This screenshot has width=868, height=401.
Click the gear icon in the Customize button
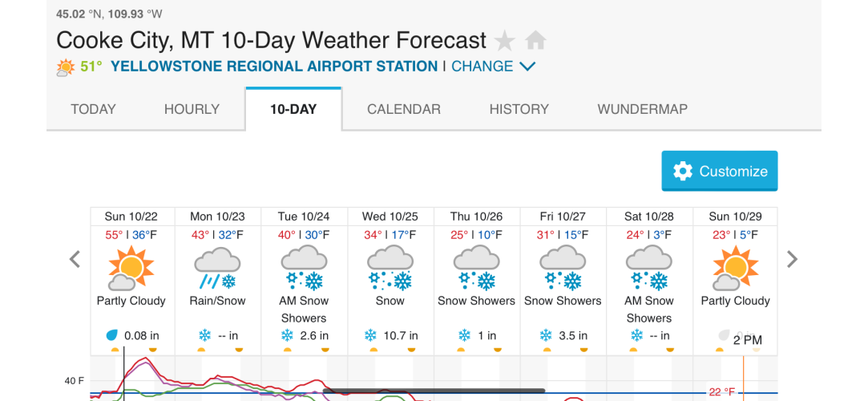coord(683,171)
